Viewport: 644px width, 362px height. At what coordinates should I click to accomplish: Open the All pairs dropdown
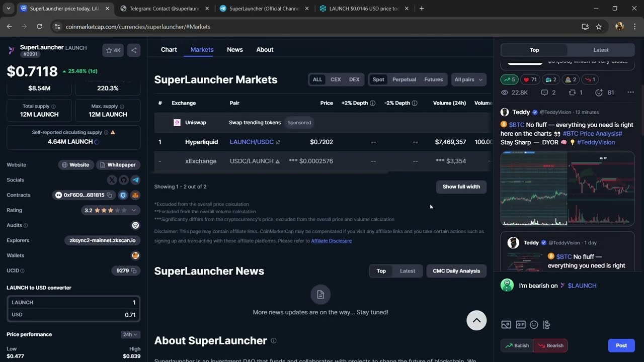coord(468,79)
